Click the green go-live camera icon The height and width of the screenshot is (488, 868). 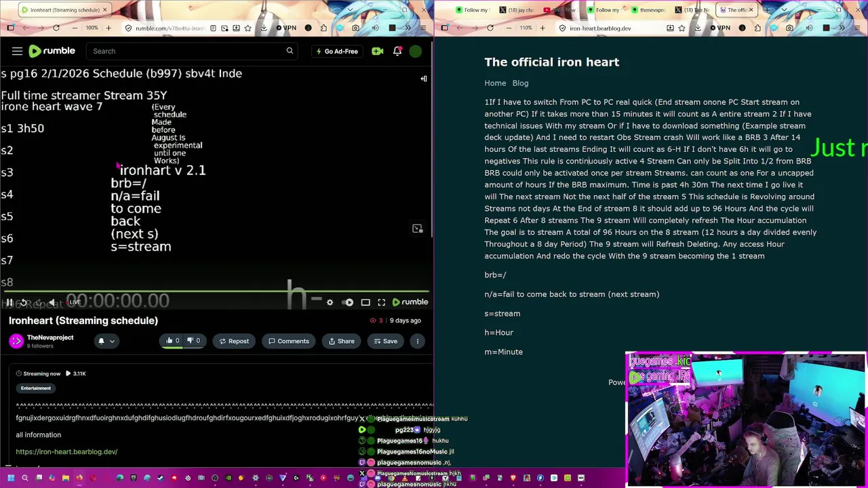pyautogui.click(x=378, y=51)
